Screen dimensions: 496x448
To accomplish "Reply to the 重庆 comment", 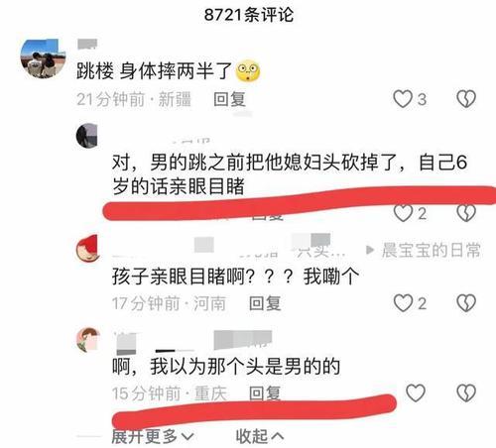I will (265, 393).
